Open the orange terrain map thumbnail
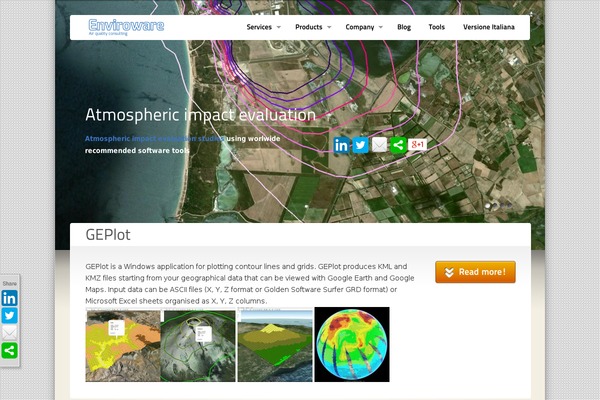 pos(123,345)
